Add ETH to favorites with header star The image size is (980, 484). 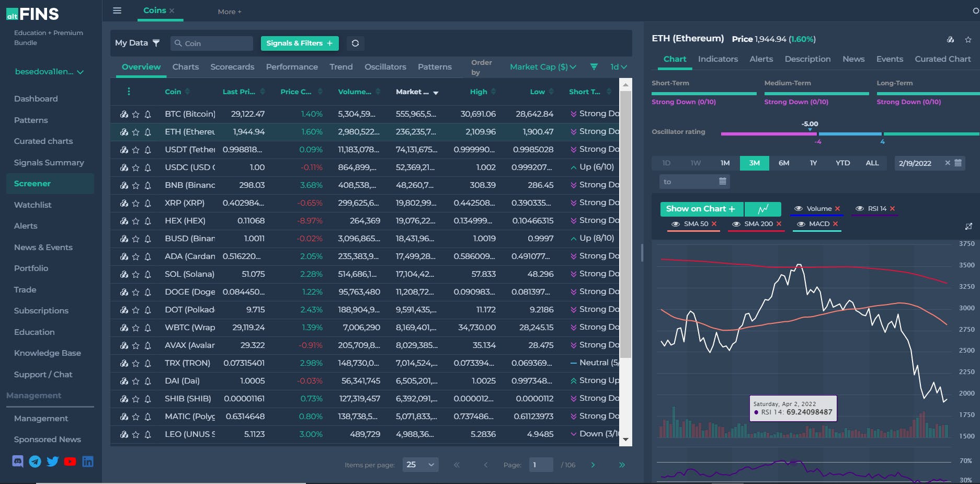[x=968, y=39]
